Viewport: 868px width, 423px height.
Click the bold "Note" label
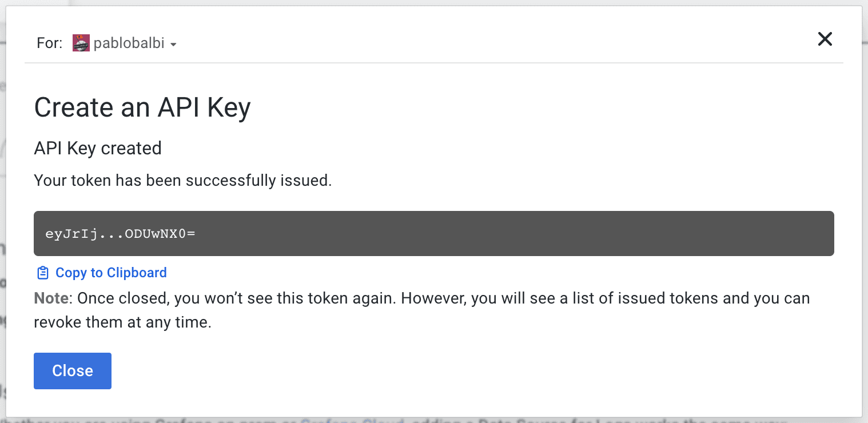point(51,298)
